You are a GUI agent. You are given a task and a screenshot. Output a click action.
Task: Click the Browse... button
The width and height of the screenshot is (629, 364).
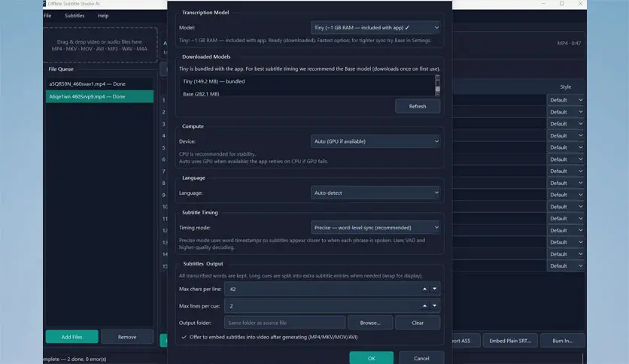click(370, 323)
